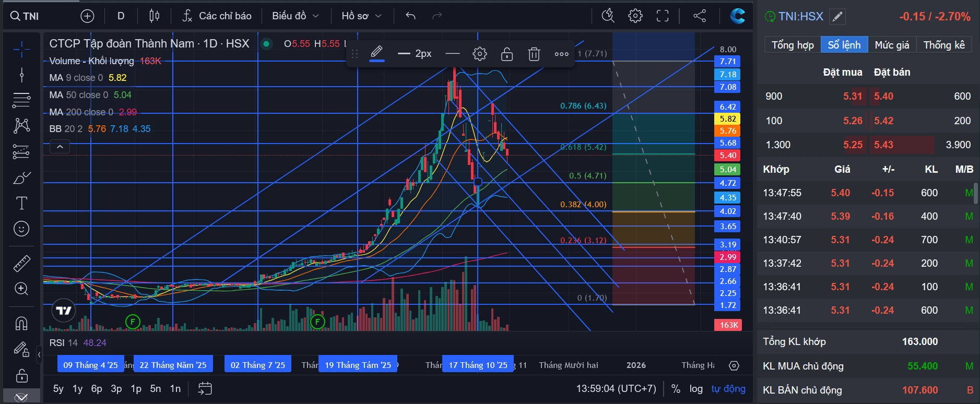Open the D time interval selector
980x404 pixels.
point(121,16)
